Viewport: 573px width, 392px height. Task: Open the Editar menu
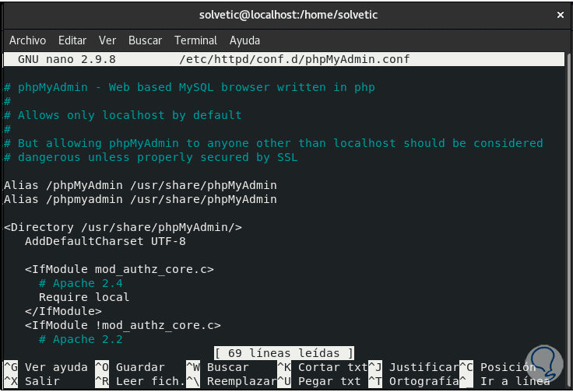point(72,40)
